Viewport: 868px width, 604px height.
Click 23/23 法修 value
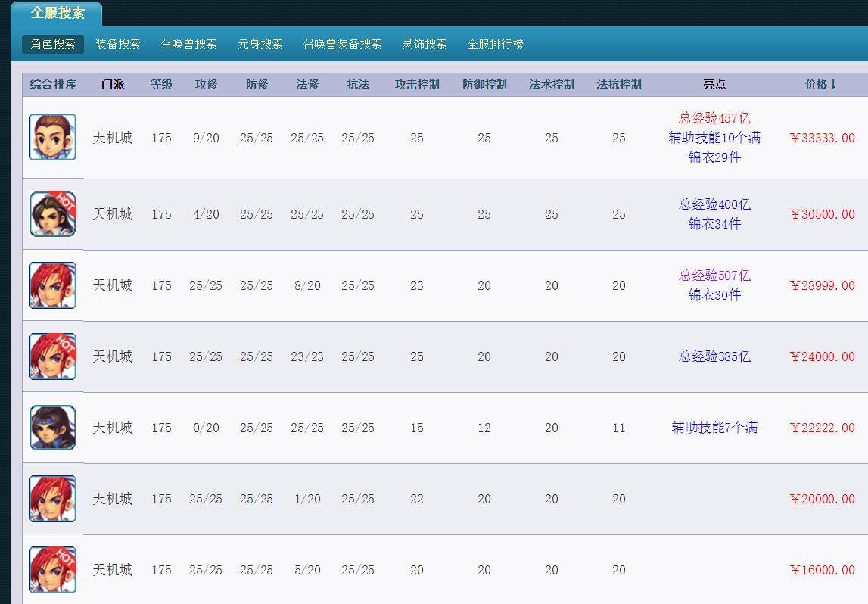point(307,356)
